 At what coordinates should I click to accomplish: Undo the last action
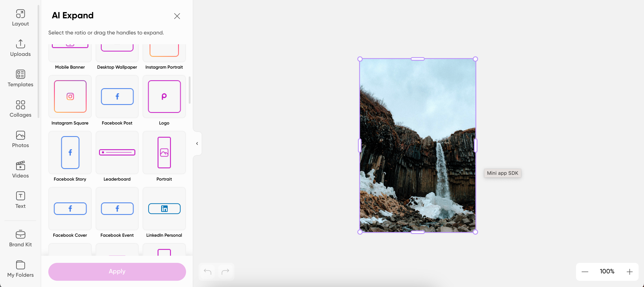[207, 272]
